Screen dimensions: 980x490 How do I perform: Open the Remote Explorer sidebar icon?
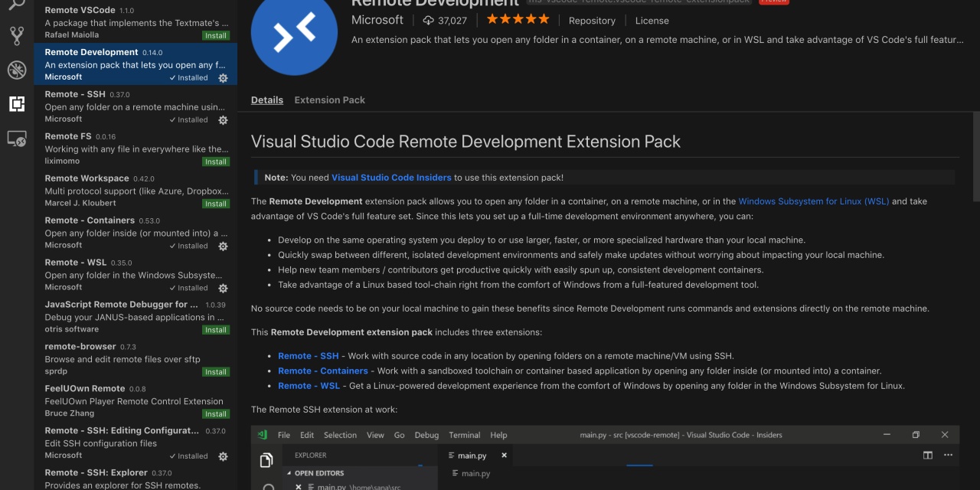[x=17, y=140]
